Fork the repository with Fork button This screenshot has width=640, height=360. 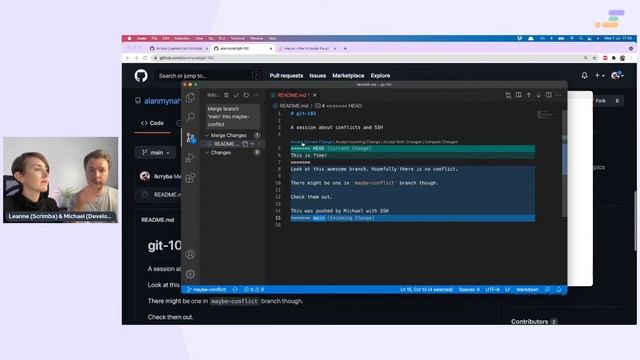(600, 101)
